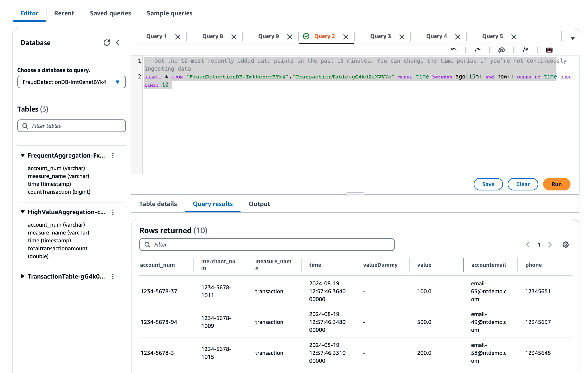Open the Table details tab
This screenshot has width=588, height=373.
point(158,204)
